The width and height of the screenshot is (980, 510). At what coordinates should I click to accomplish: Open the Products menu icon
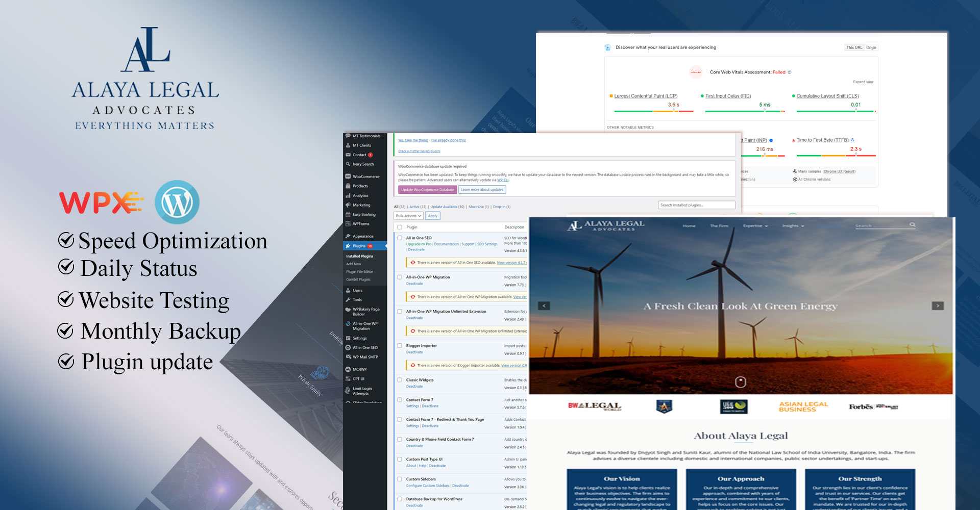coord(348,186)
